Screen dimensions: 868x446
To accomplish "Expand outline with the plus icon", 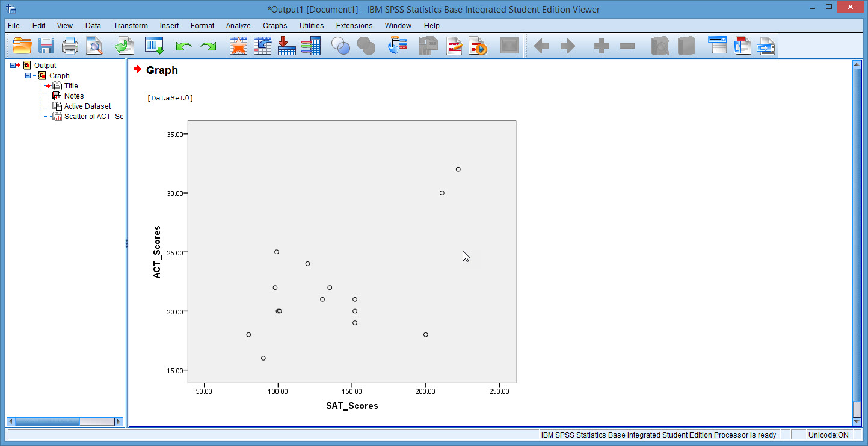I will point(601,46).
